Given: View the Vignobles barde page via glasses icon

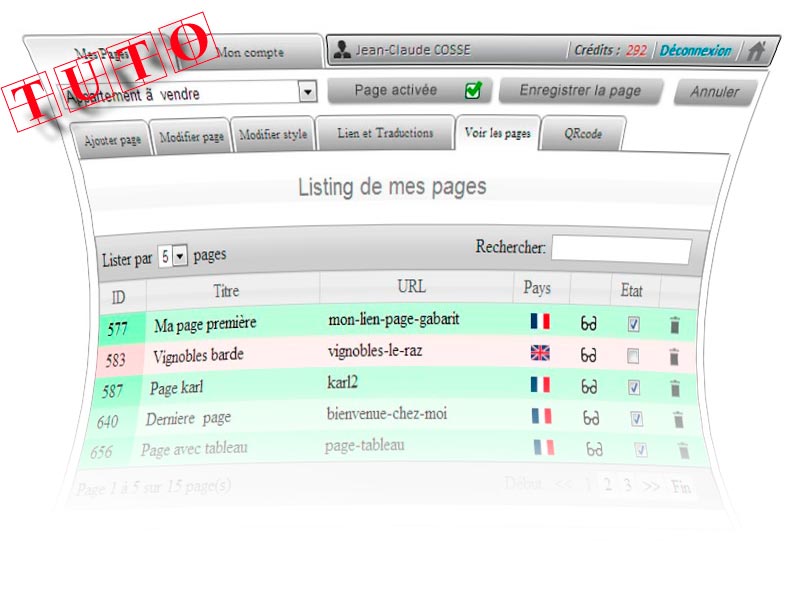Looking at the screenshot, I should click(590, 355).
